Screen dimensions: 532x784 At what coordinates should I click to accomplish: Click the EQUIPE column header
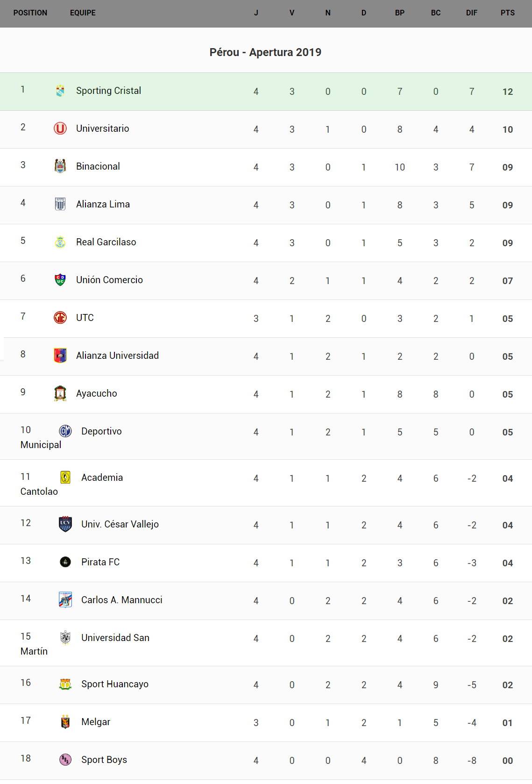point(83,13)
